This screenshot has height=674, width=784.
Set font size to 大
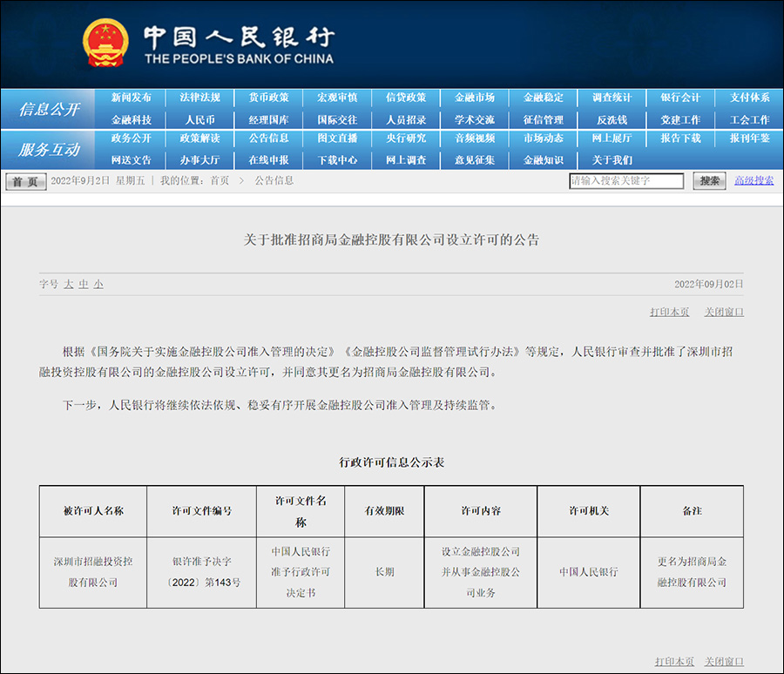(69, 285)
